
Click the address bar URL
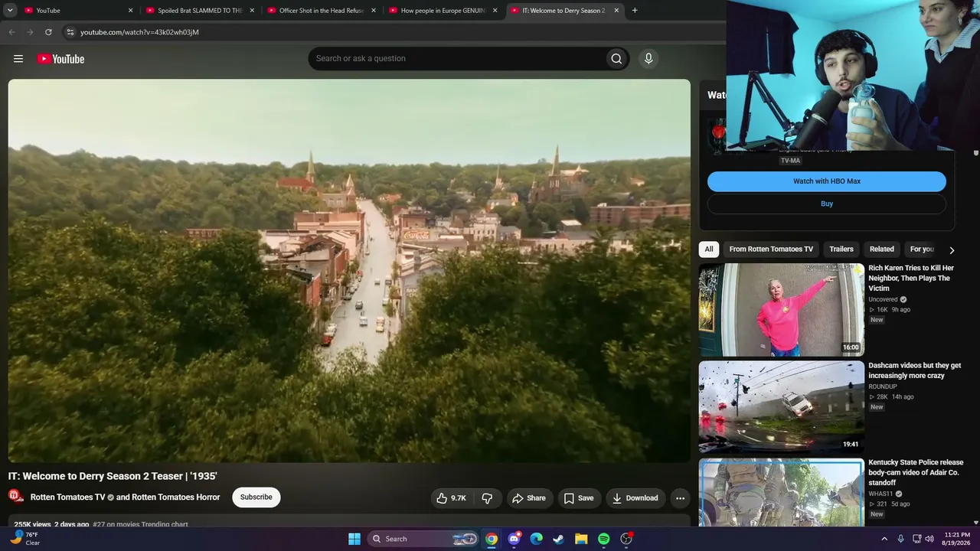tap(139, 32)
